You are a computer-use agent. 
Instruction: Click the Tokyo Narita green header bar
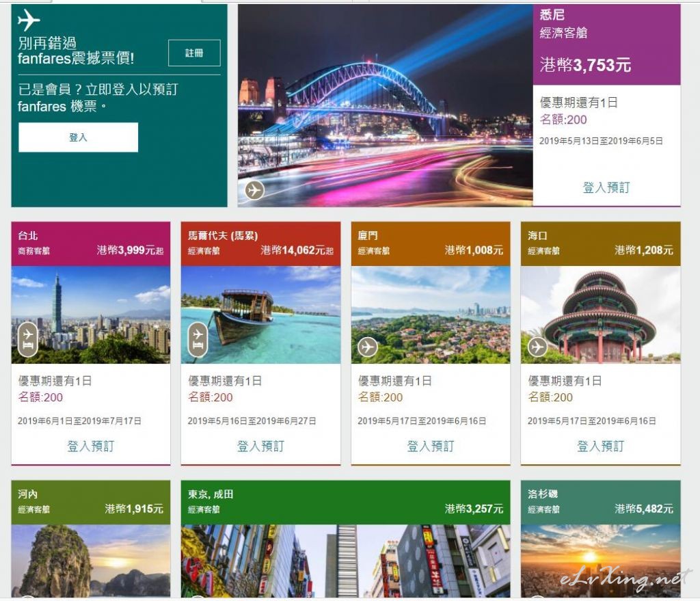345,503
